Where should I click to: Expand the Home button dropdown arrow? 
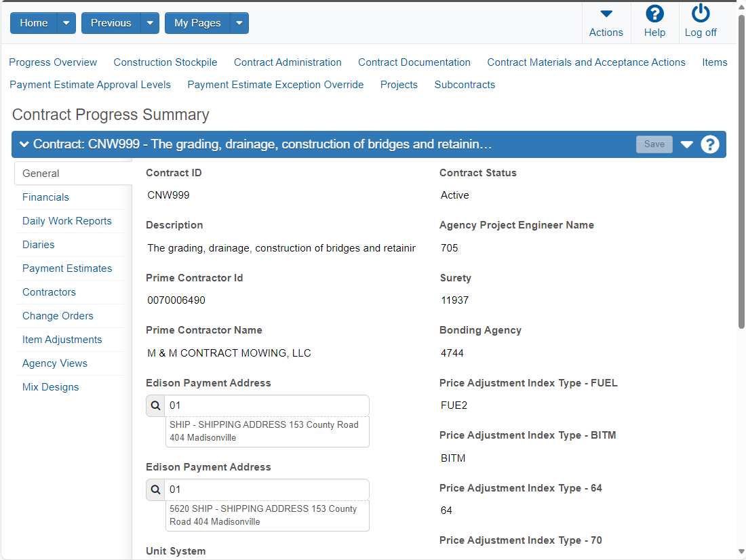pos(66,23)
